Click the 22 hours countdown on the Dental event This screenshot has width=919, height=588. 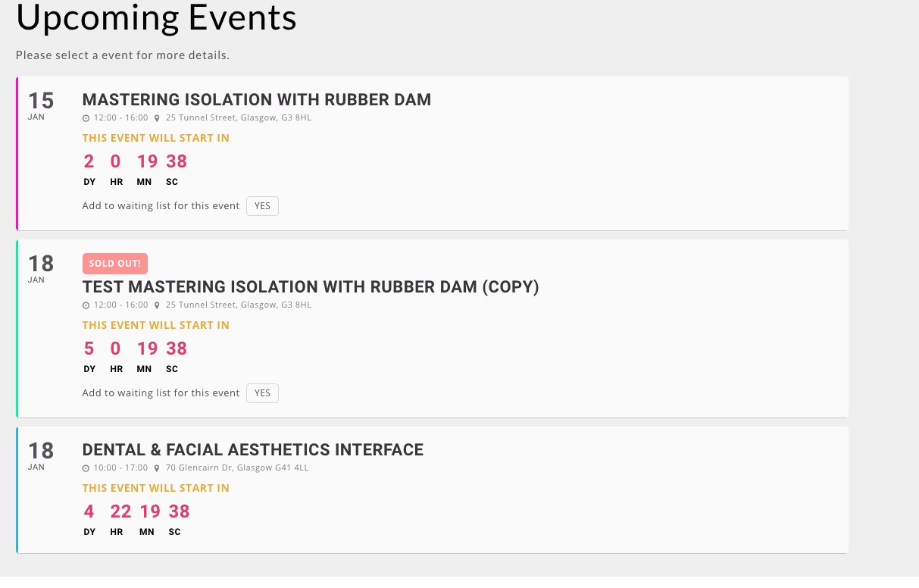120,511
